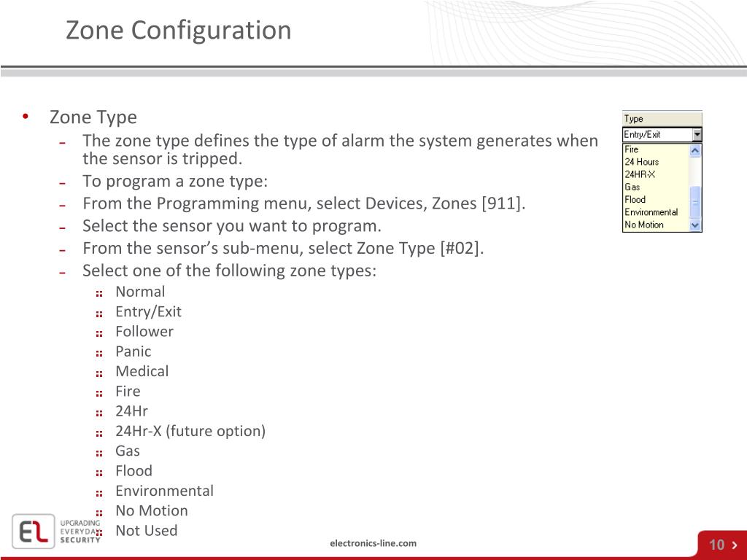The height and width of the screenshot is (560, 747).
Task: Click the Normal zone type entry
Action: tap(140, 292)
